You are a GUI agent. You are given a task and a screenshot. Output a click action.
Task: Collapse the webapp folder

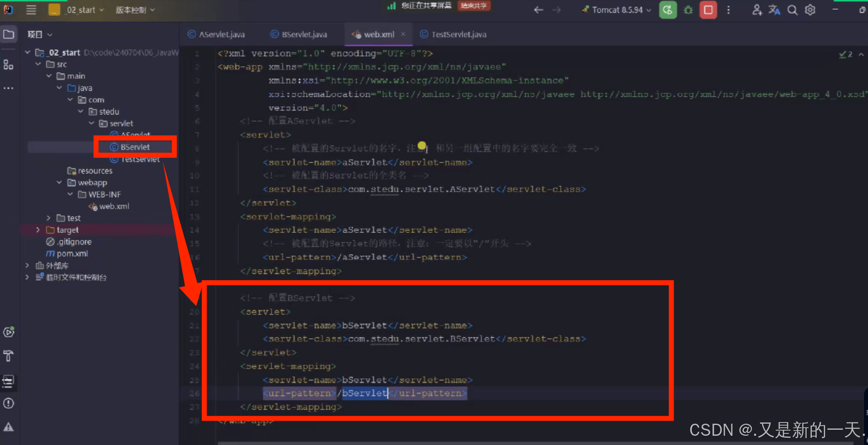[59, 182]
